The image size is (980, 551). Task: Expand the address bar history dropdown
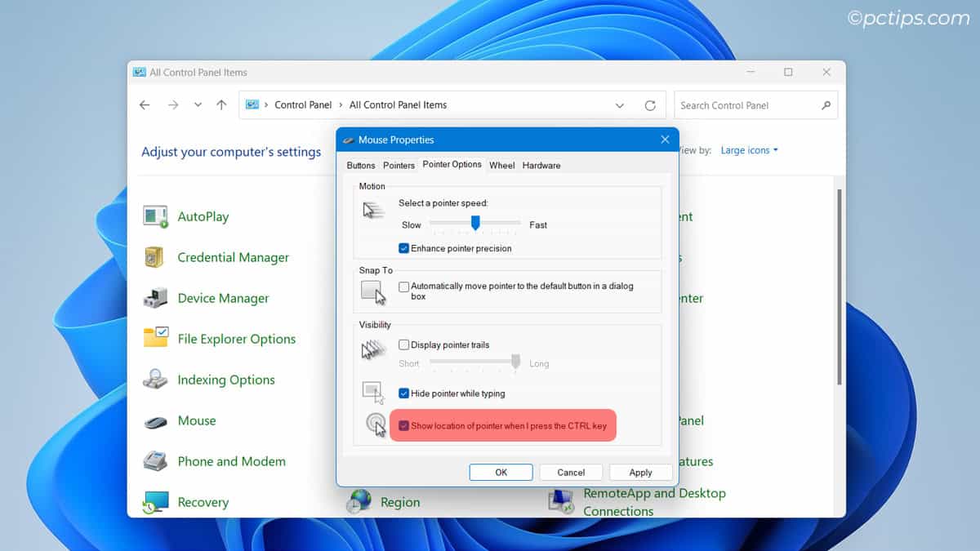coord(620,105)
